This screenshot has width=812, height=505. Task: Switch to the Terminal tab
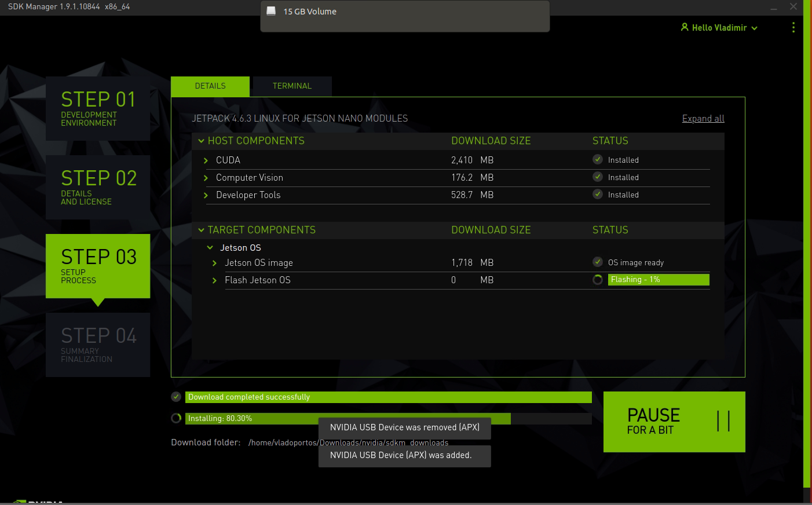pos(292,86)
